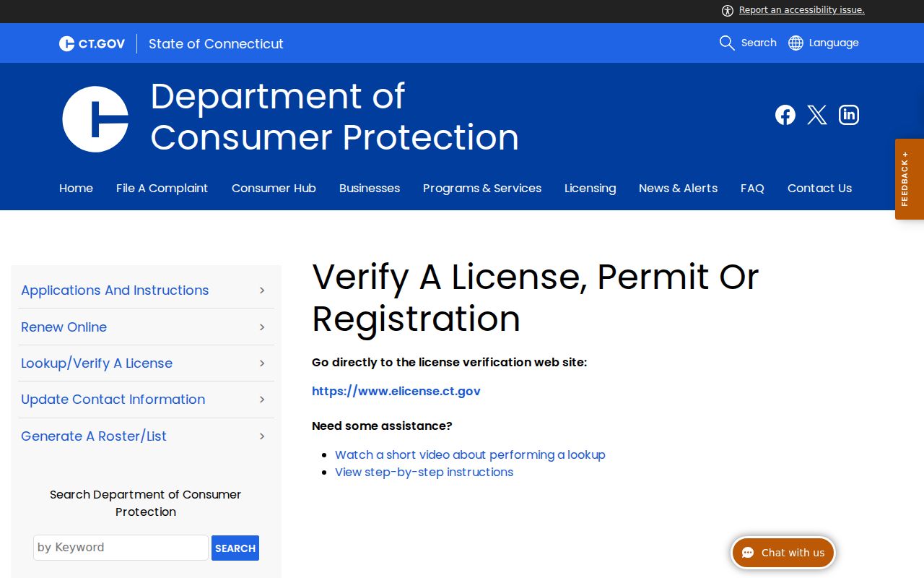This screenshot has height=578, width=924.
Task: Go to the Home menu item
Action: click(76, 188)
